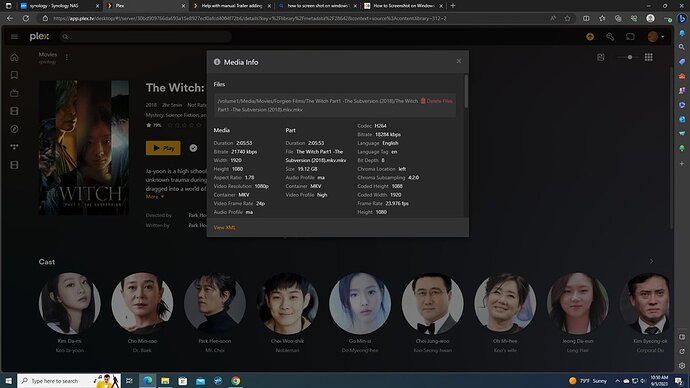Screen dimensions: 690x388
Task: Open the Plex hamburger menu
Action: tap(14, 37)
